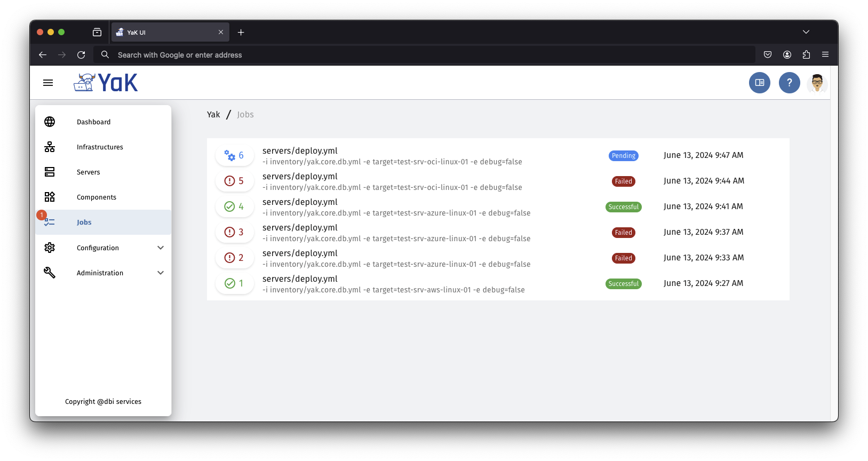
Task: Open pending job number 6 badge
Action: (234, 155)
